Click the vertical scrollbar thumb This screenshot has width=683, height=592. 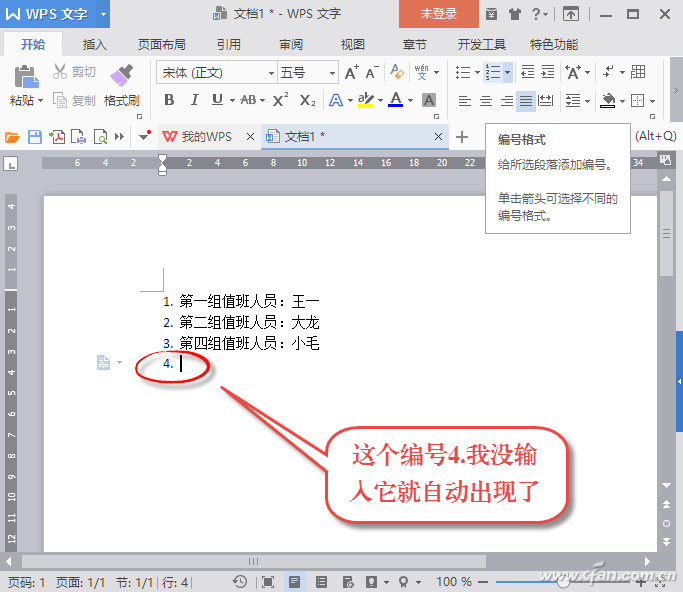(x=666, y=234)
